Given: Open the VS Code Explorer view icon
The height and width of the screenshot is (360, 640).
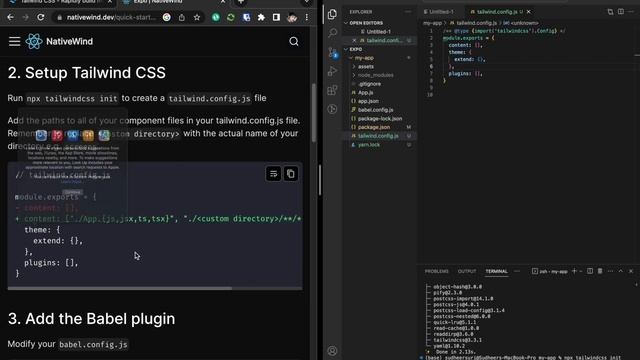Looking at the screenshot, I should tap(332, 14).
